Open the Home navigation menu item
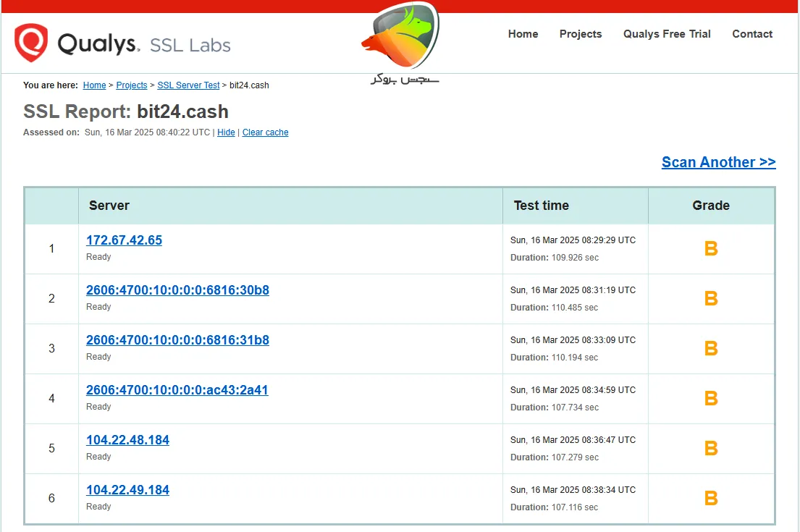This screenshot has width=800, height=532. click(523, 34)
